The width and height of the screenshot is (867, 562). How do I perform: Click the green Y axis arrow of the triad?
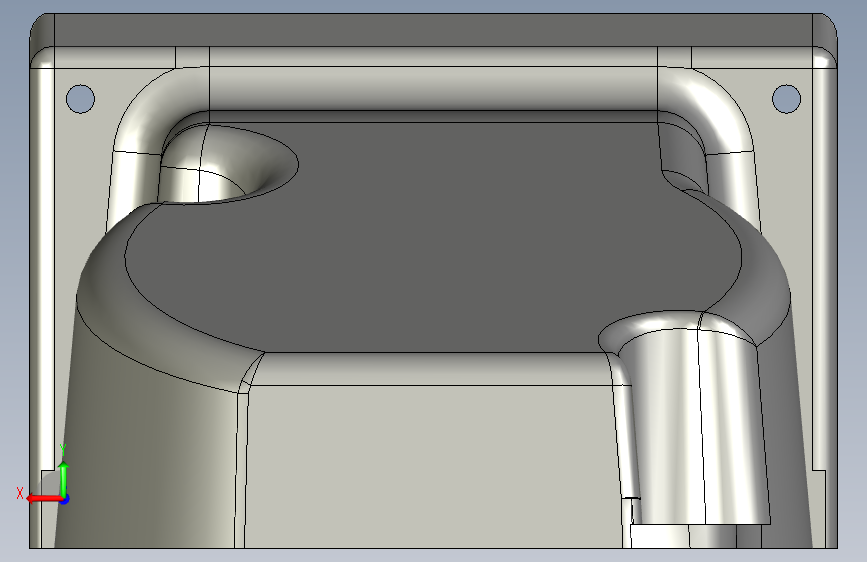[64, 478]
